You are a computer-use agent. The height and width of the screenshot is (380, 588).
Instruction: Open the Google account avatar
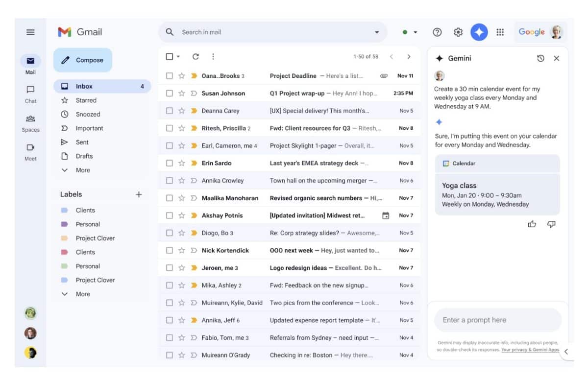556,32
